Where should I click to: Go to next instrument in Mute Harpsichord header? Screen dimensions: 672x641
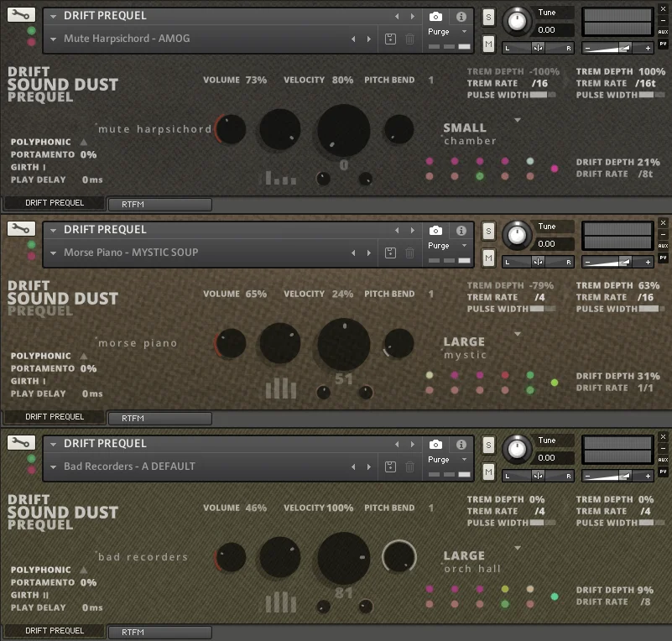coord(412,16)
